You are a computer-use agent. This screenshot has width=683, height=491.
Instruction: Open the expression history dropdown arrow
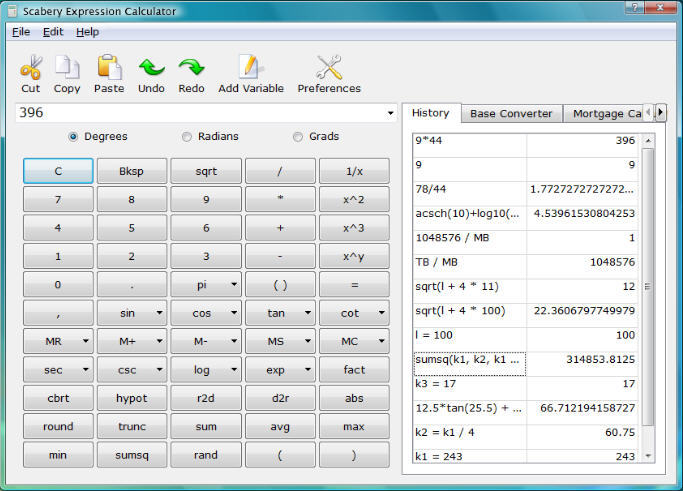point(390,113)
